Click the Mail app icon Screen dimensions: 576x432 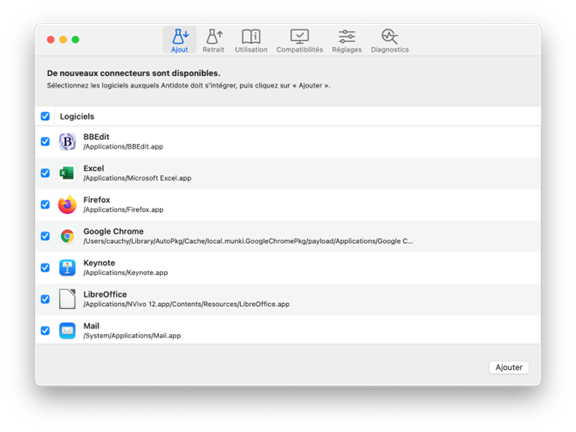point(67,331)
